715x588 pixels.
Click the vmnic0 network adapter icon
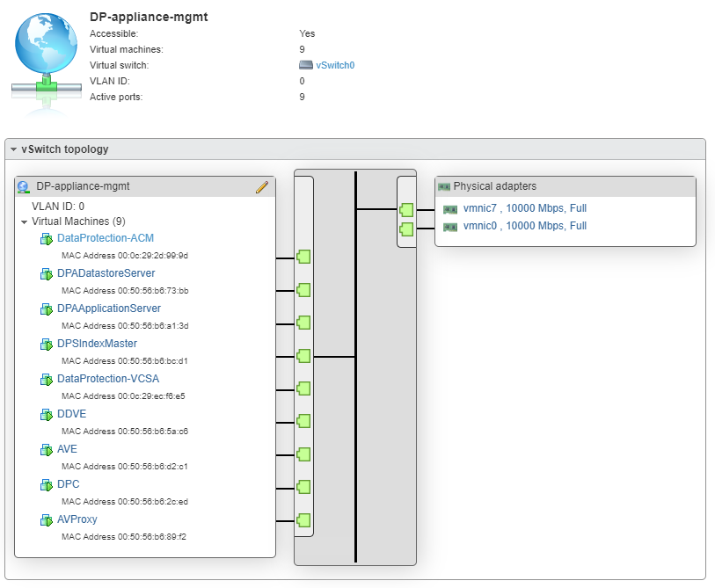click(x=450, y=227)
